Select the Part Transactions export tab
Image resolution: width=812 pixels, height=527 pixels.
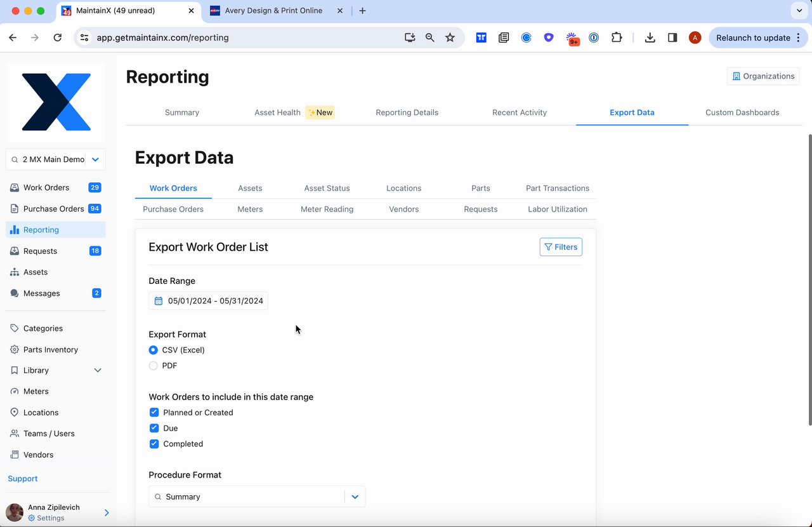(558, 188)
